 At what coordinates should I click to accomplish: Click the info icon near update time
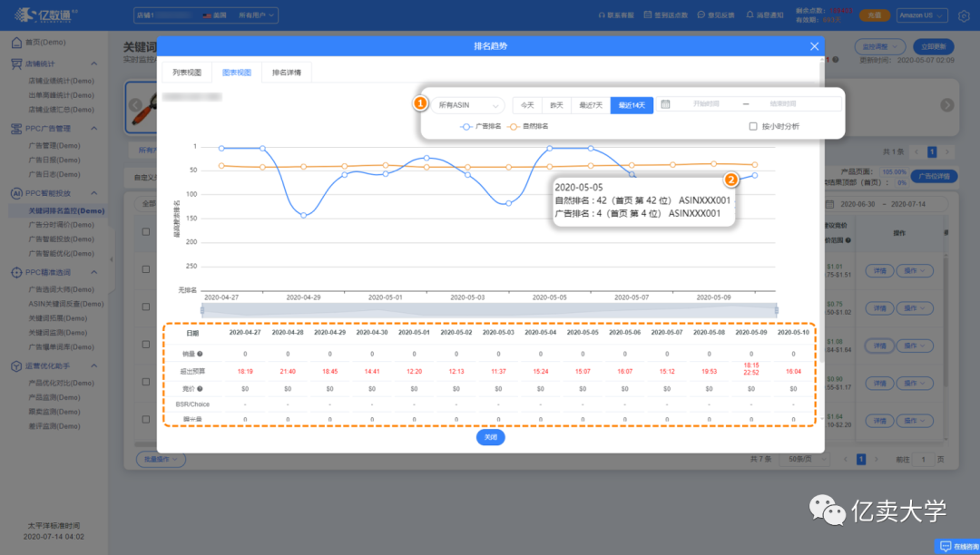click(836, 60)
